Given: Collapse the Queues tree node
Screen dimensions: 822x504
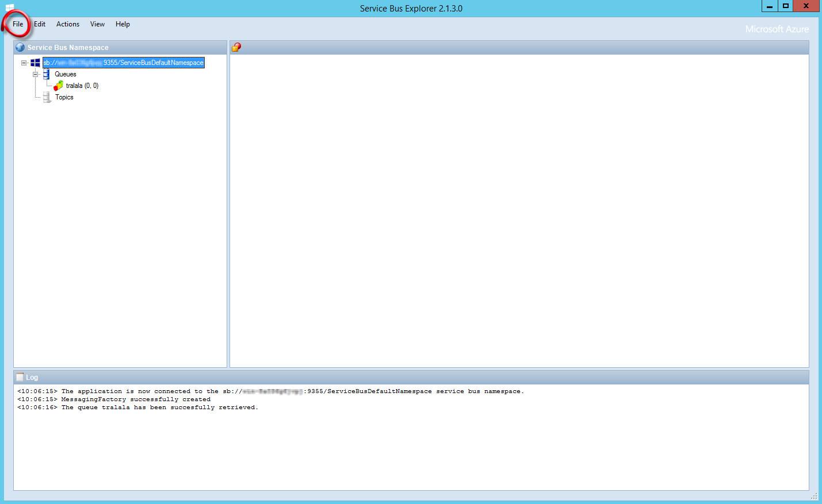Looking at the screenshot, I should click(x=35, y=74).
